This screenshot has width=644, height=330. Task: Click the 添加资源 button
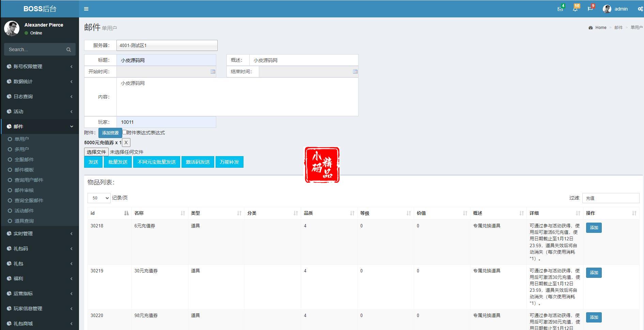(x=110, y=133)
